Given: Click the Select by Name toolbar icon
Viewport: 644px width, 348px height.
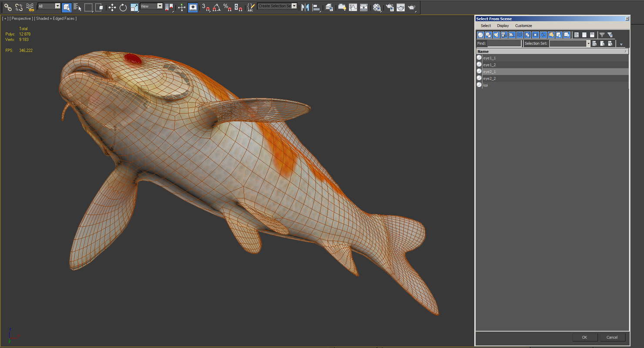Looking at the screenshot, I should click(77, 7).
